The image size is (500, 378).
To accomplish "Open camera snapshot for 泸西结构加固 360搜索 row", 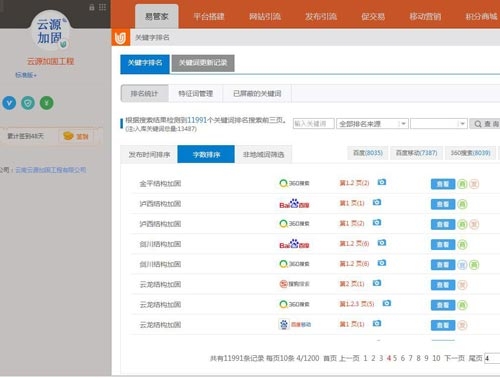I will (x=377, y=222).
